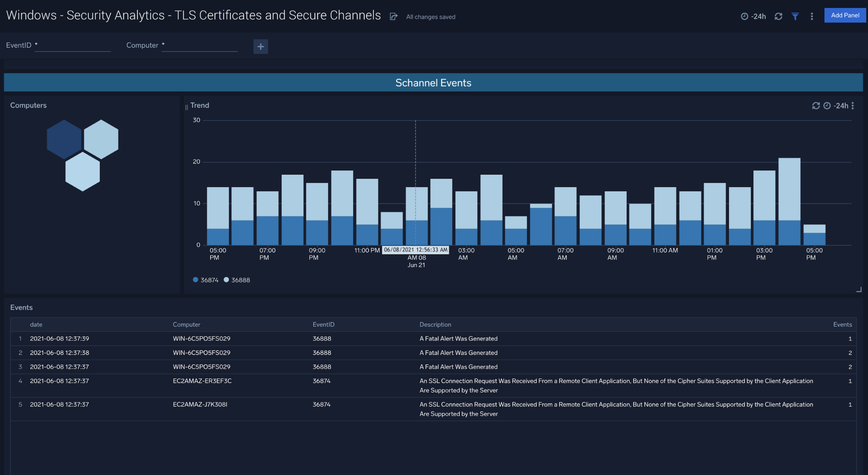Click the pause/handle icon beside Trend title
Screen dimensions: 868x475
coord(186,106)
